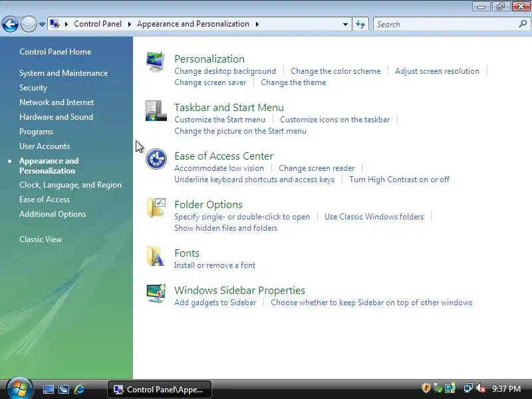The height and width of the screenshot is (399, 532).
Task: Open the Security category
Action: coord(33,88)
